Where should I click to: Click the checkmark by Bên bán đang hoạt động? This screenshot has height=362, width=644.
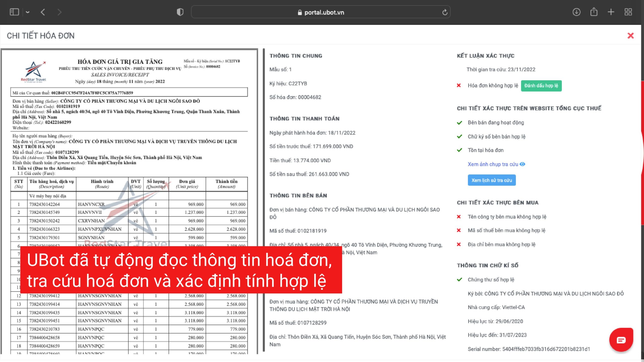tap(460, 123)
